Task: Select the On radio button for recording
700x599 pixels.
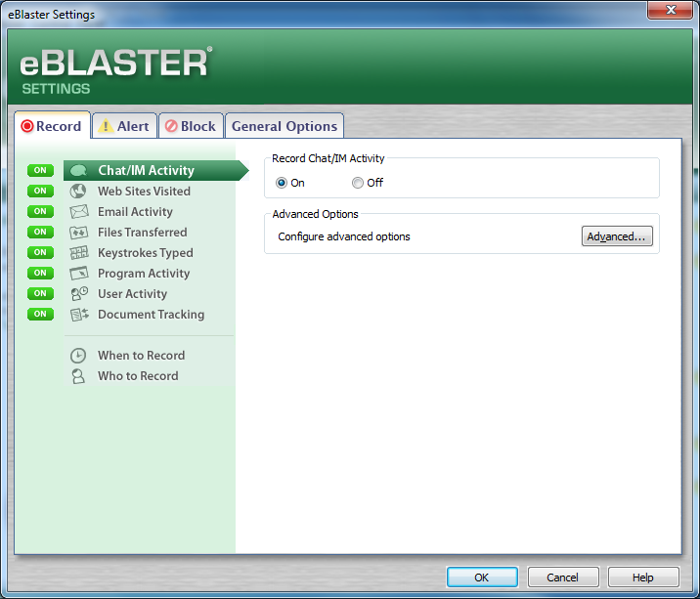Action: tap(282, 183)
